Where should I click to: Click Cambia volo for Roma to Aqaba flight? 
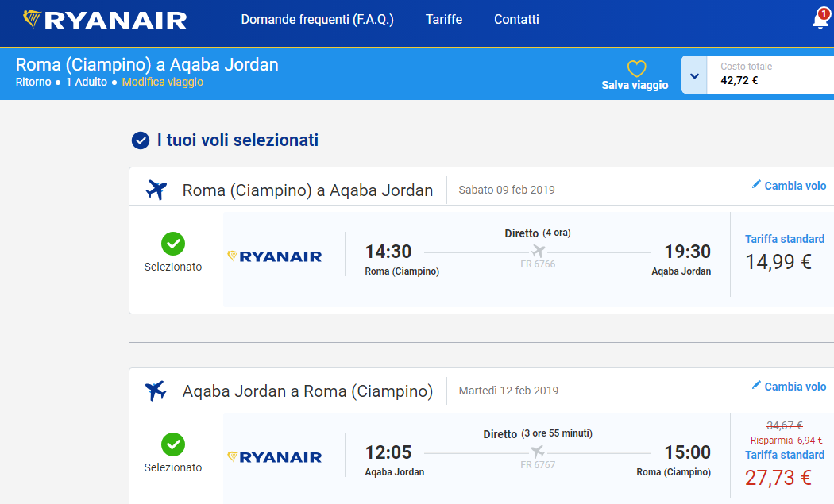(795, 186)
